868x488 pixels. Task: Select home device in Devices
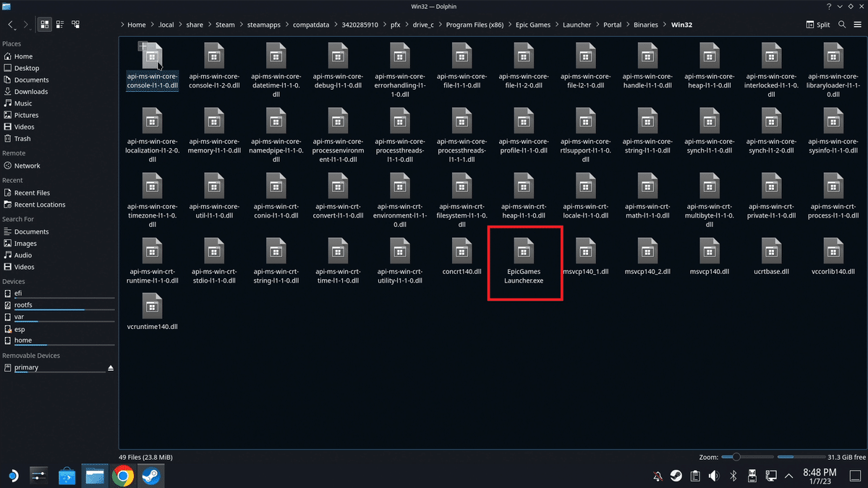(23, 341)
